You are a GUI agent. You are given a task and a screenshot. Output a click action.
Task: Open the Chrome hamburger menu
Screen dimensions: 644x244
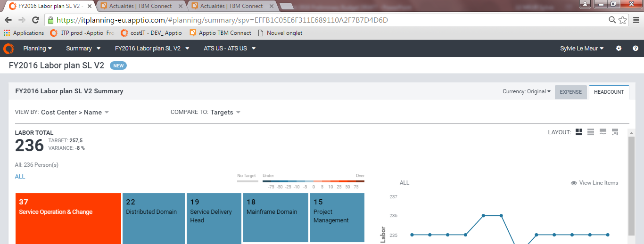pos(635,20)
